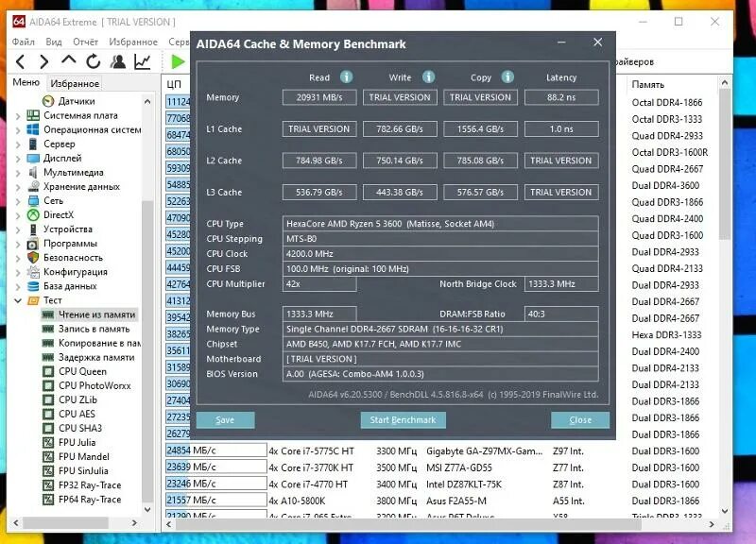Click the Up arrow toolbar icon
Image resolution: width=756 pixels, height=544 pixels.
coord(68,60)
